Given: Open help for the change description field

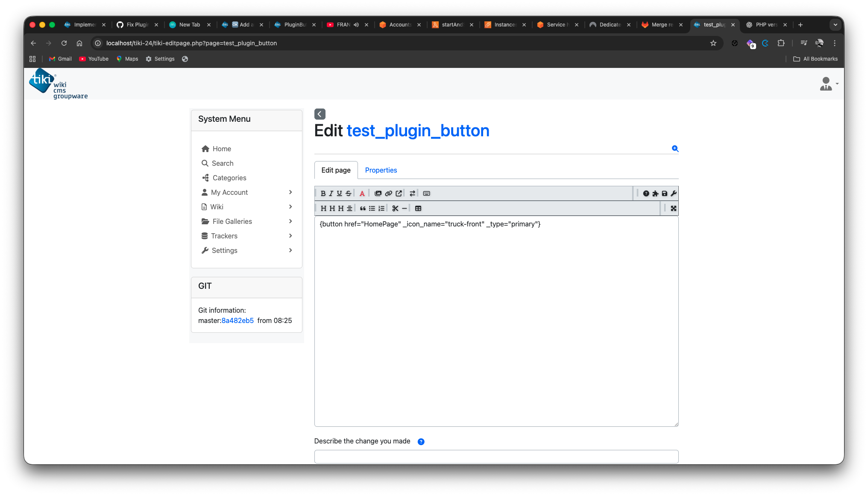Looking at the screenshot, I should 421,442.
